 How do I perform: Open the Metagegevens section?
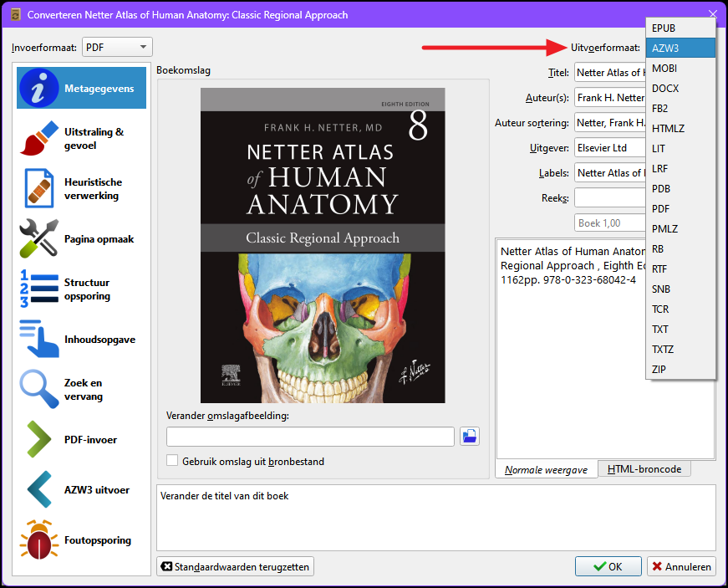tap(81, 88)
